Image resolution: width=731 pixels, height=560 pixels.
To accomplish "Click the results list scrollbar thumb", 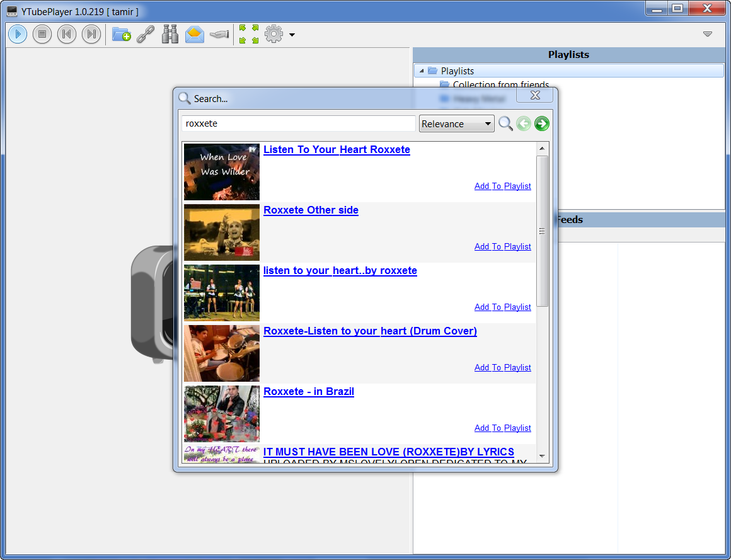I will coord(542,231).
